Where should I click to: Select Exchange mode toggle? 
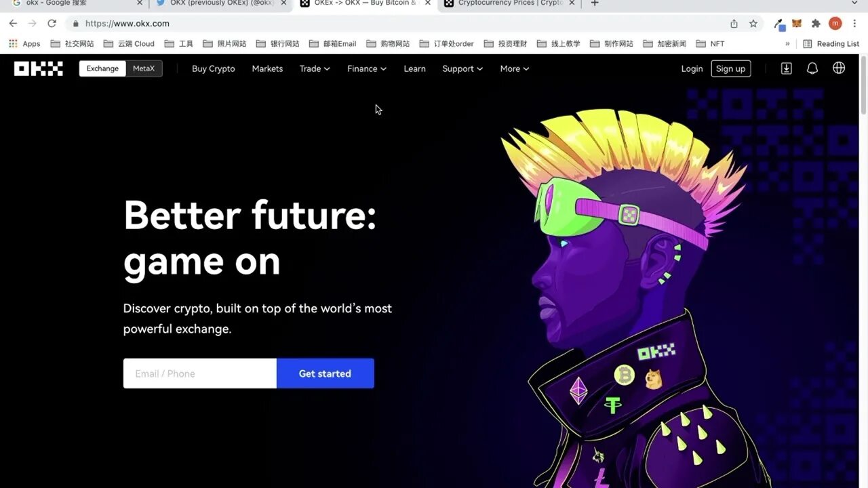(102, 68)
